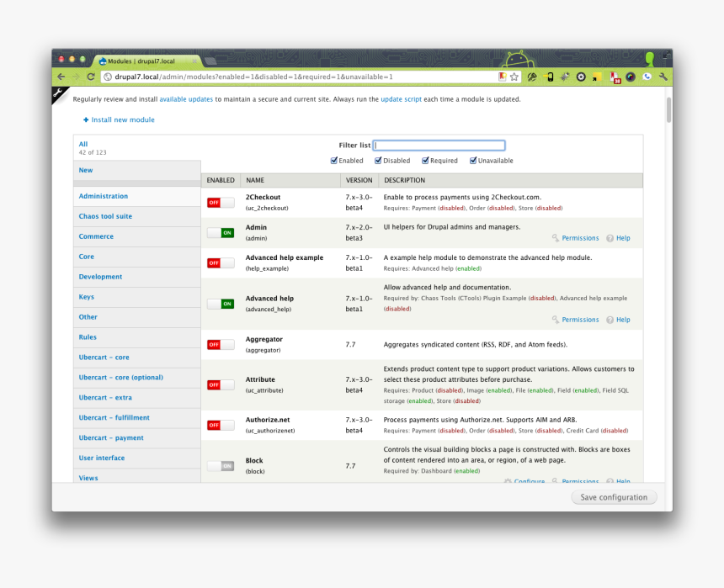Uncheck the Unavailable filter checkbox
The height and width of the screenshot is (588, 724).
coord(473,161)
